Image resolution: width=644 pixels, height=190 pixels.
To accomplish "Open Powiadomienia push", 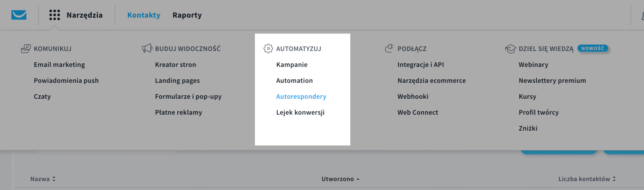I will tap(66, 81).
